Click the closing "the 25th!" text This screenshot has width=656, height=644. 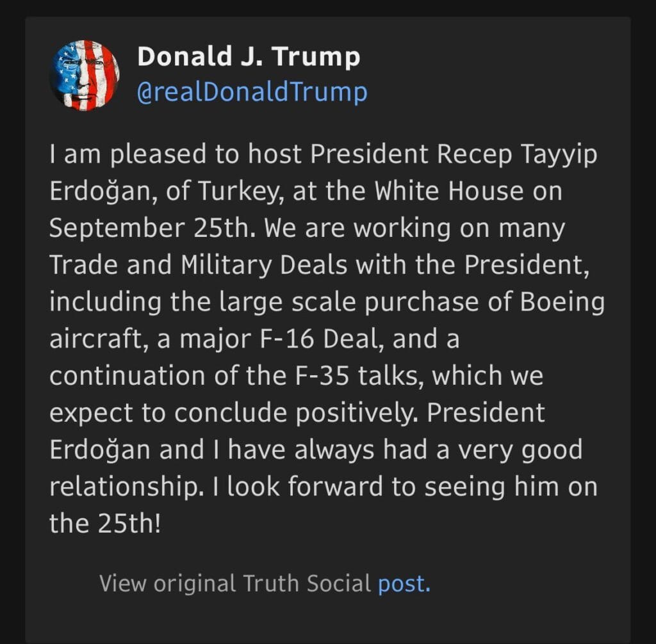(x=106, y=523)
